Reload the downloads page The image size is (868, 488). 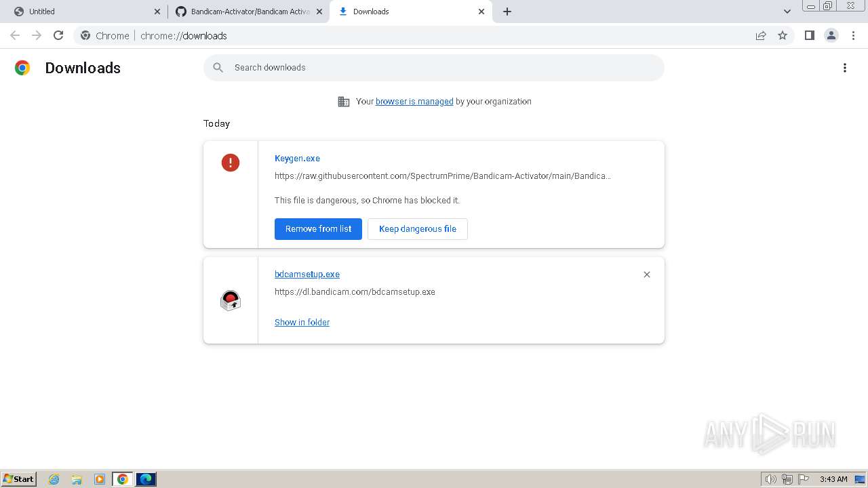[x=58, y=35]
